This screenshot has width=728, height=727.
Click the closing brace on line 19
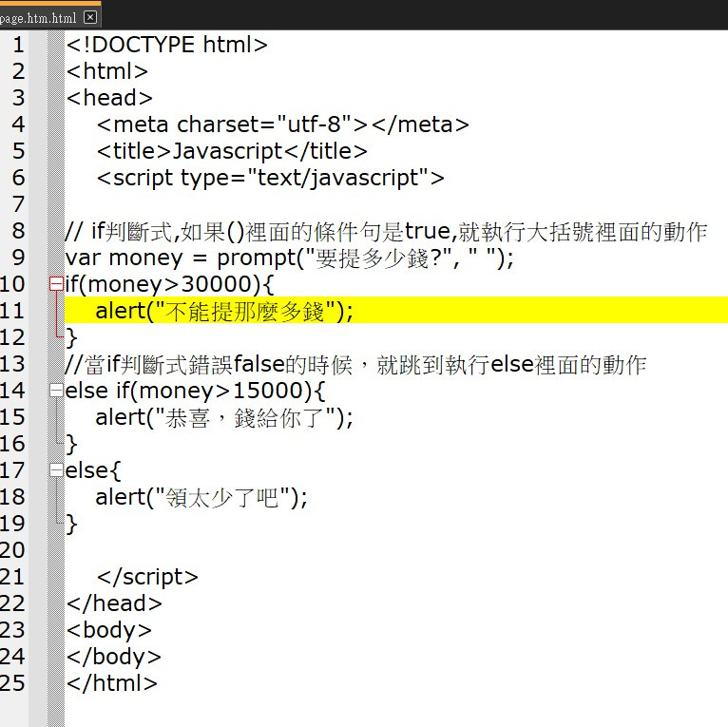[x=71, y=525]
